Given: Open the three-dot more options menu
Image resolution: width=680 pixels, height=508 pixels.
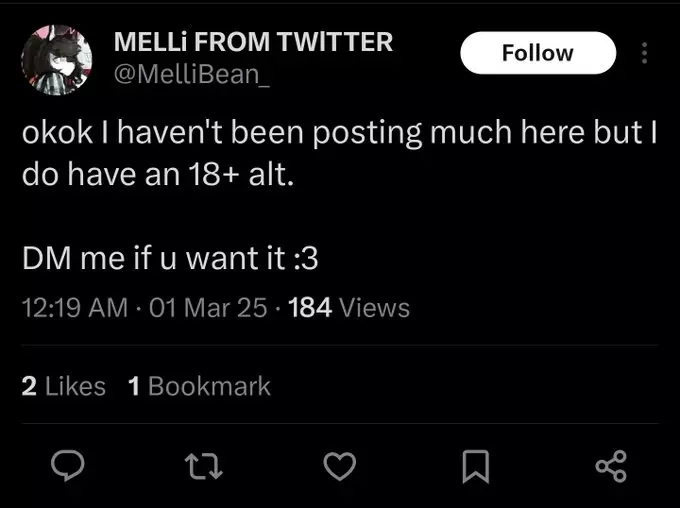Looking at the screenshot, I should pos(645,53).
